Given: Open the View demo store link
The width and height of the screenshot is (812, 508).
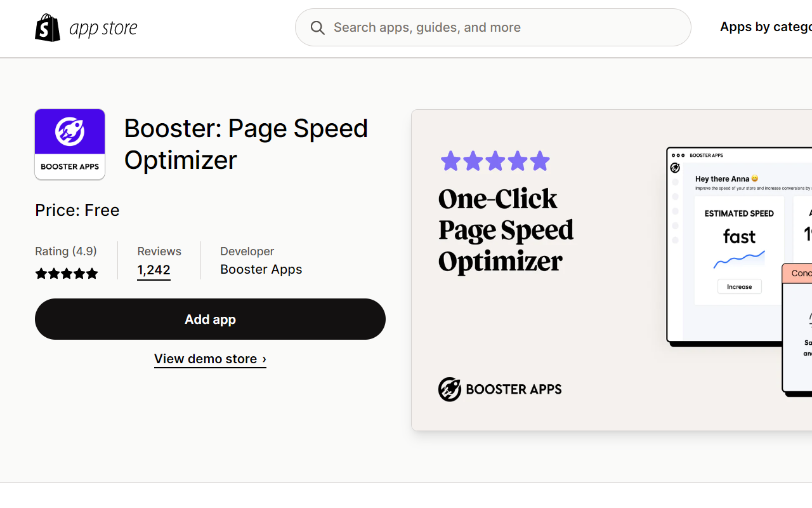Looking at the screenshot, I should [210, 359].
